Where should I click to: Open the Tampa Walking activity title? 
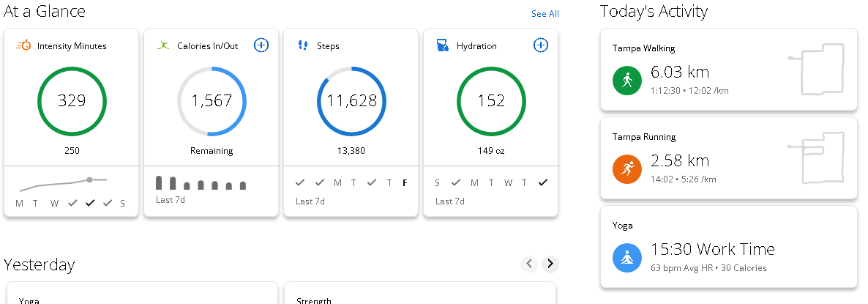coord(644,48)
